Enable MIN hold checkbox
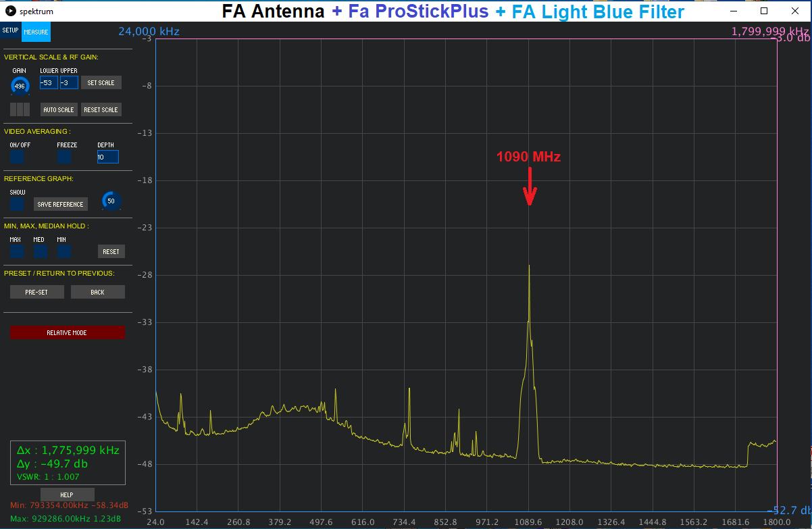The image size is (812, 529). coord(64,251)
